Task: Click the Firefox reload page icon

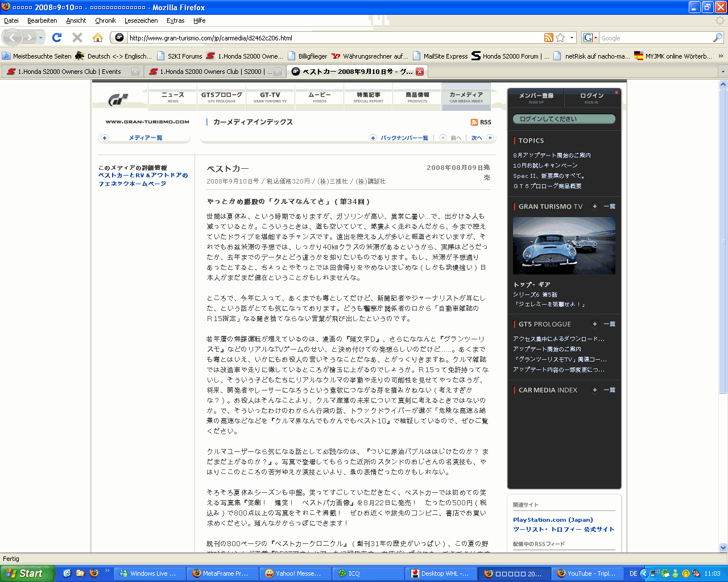Action: pyautogui.click(x=56, y=38)
